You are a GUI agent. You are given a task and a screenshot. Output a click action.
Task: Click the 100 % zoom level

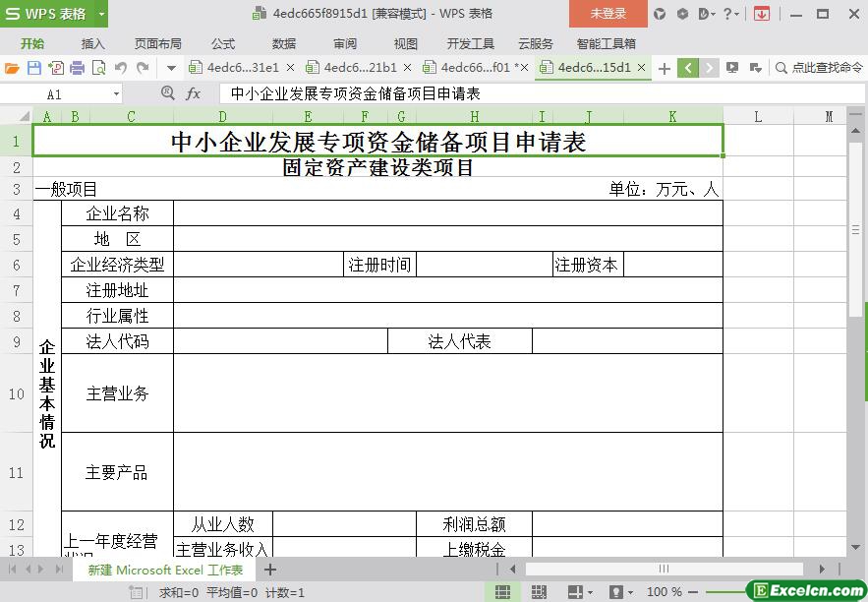pos(665,592)
